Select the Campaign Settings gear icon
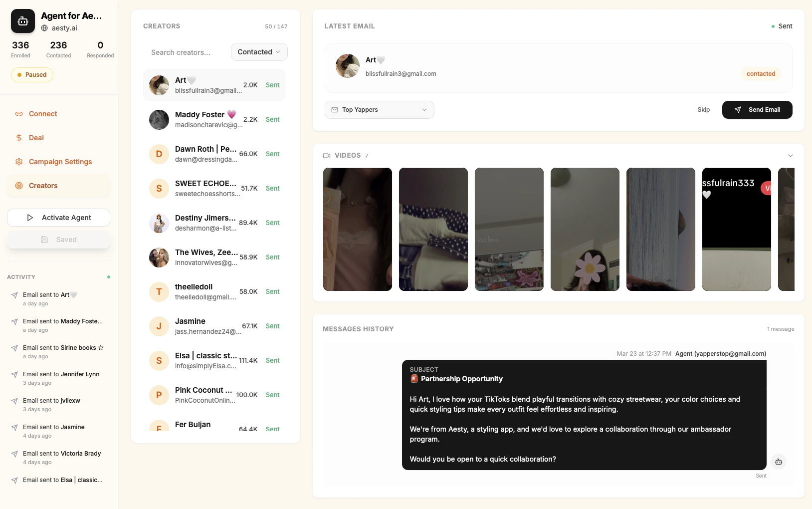 point(18,162)
